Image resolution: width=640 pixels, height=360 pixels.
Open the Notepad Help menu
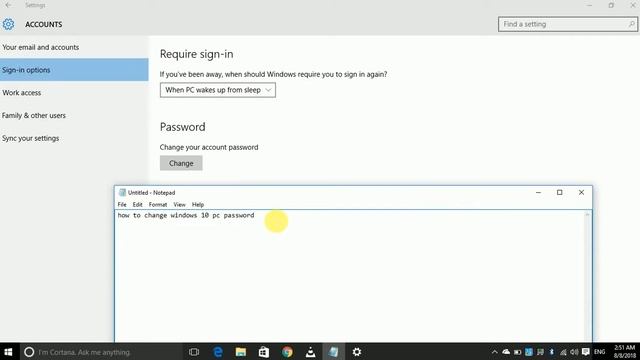tap(198, 204)
